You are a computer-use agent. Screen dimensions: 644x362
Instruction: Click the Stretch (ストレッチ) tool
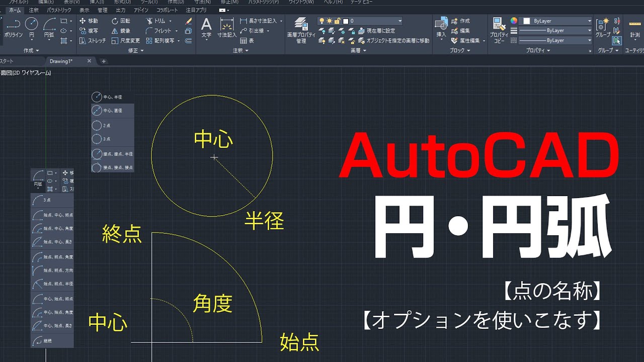pos(93,41)
